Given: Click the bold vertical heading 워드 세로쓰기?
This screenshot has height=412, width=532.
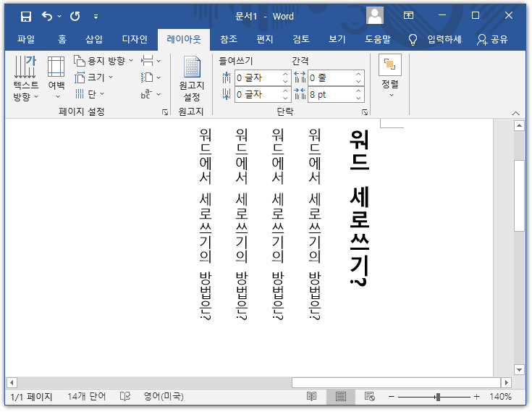Looking at the screenshot, I should pos(359,208).
